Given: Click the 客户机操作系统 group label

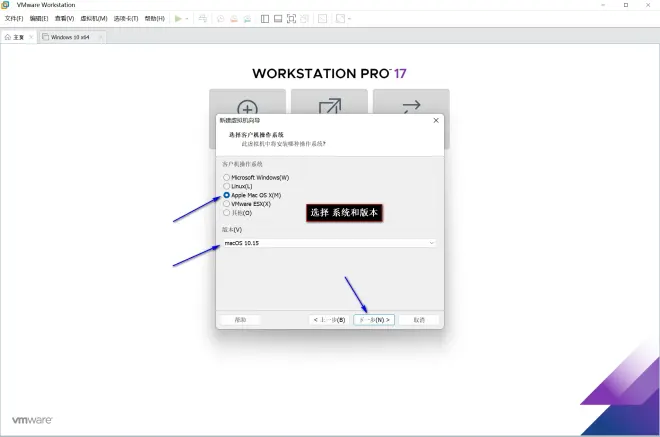Looking at the screenshot, I should 242,164.
